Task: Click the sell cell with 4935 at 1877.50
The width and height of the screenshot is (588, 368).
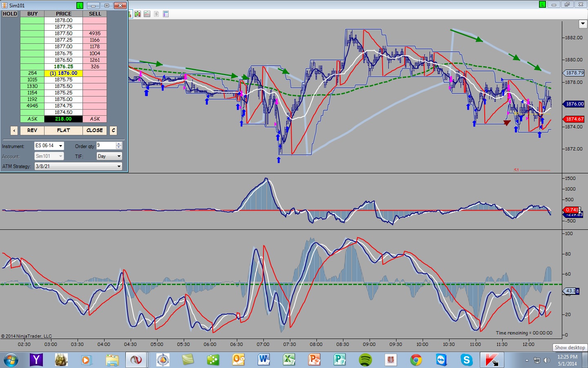Action: (x=95, y=34)
